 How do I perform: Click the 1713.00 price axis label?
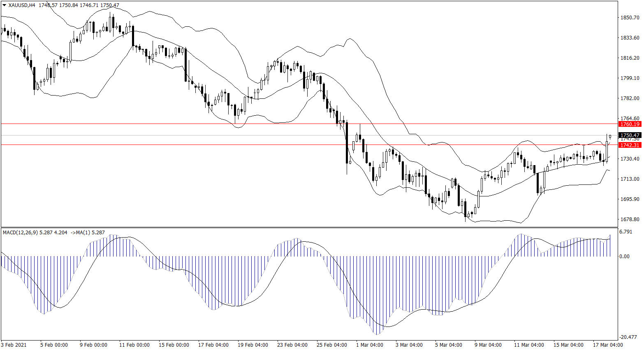(x=630, y=179)
